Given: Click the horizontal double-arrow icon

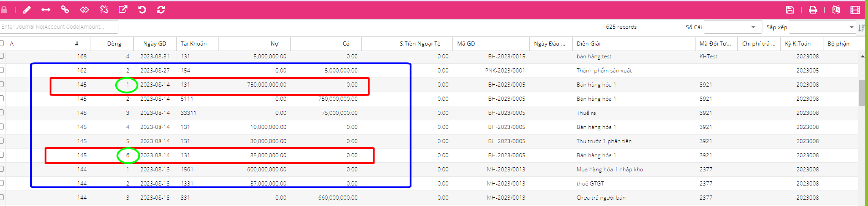Looking at the screenshot, I should [46, 10].
